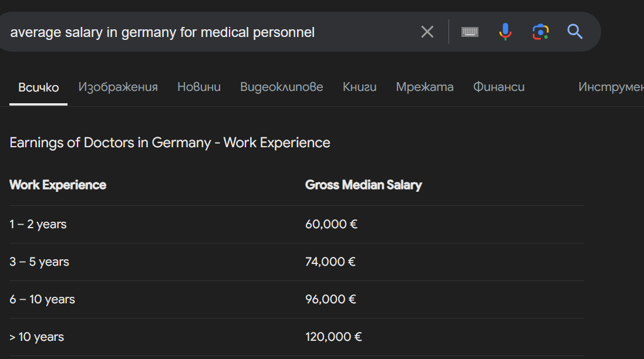Image resolution: width=644 pixels, height=359 pixels.
Task: Click the Gross Median Salary column header
Action: 363,185
